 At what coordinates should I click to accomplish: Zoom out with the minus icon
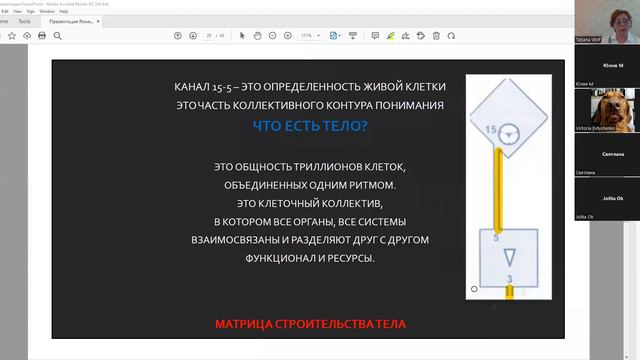click(273, 36)
